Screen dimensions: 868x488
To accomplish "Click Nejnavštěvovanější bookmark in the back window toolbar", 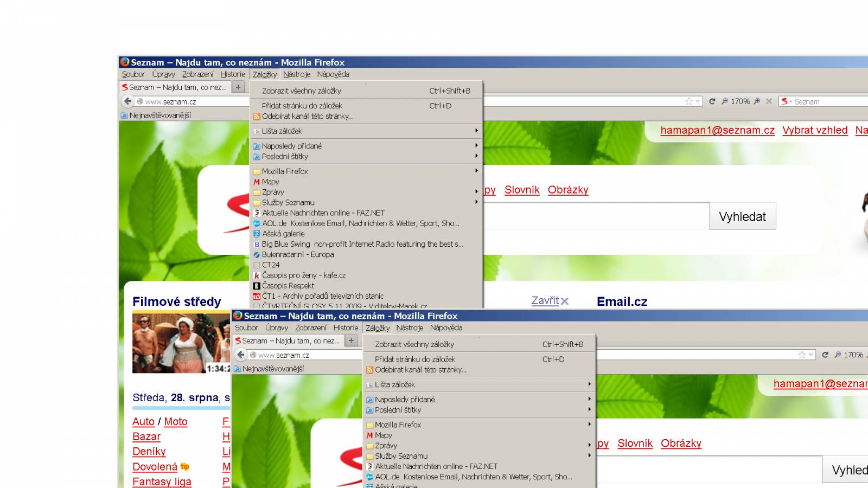I will [156, 115].
